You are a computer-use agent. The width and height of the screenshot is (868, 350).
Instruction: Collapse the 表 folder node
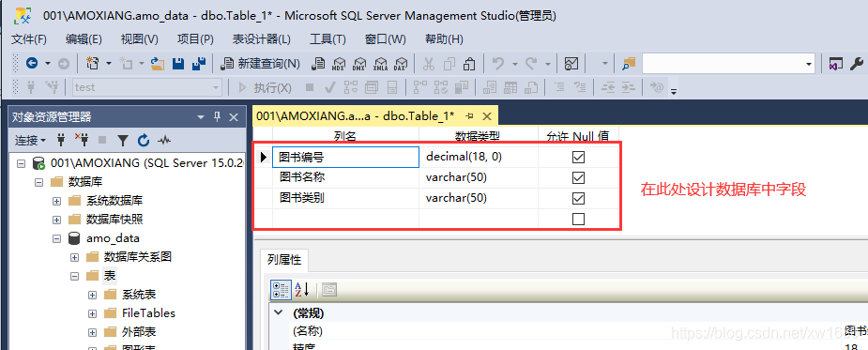coord(75,276)
